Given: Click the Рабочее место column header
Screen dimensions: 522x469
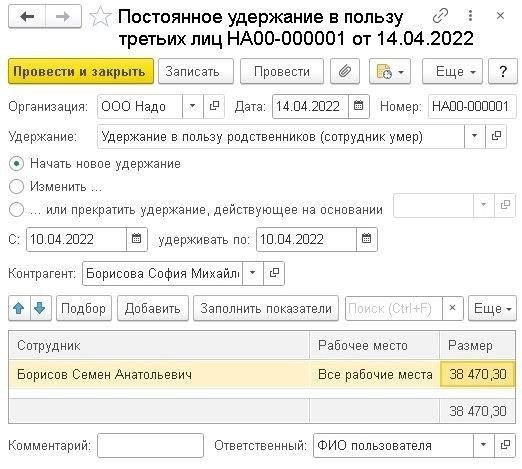Looking at the screenshot, I should 374,345.
